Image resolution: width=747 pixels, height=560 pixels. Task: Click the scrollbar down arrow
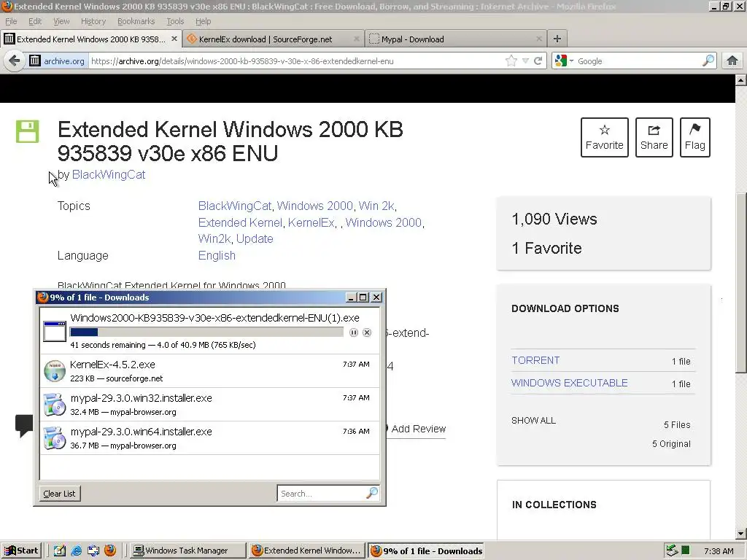click(741, 534)
